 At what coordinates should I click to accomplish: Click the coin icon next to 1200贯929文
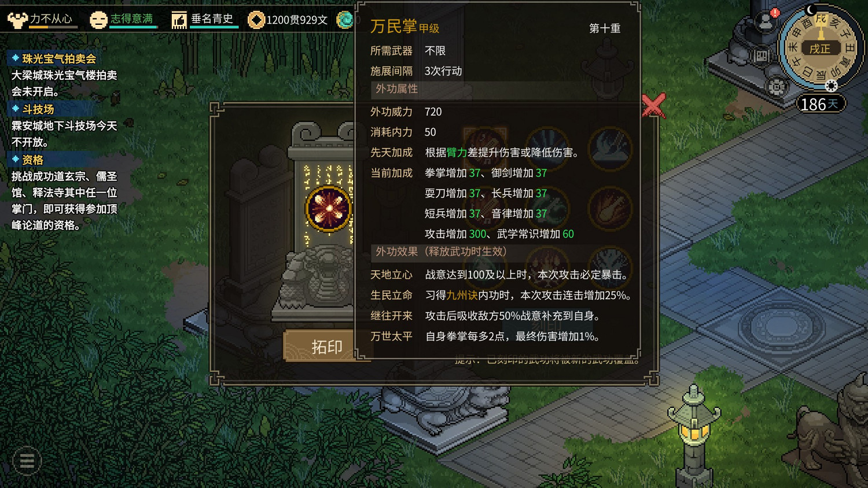pos(256,20)
